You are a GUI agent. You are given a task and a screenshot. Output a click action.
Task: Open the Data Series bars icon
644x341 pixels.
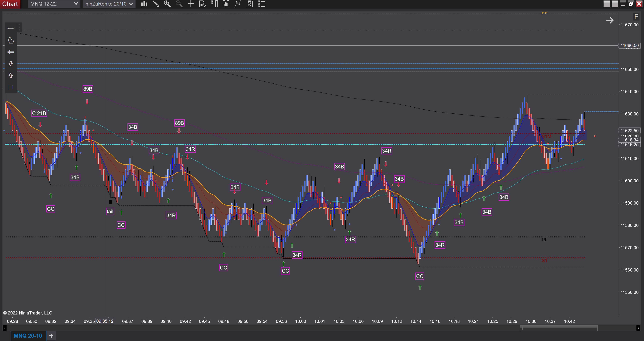tap(226, 4)
